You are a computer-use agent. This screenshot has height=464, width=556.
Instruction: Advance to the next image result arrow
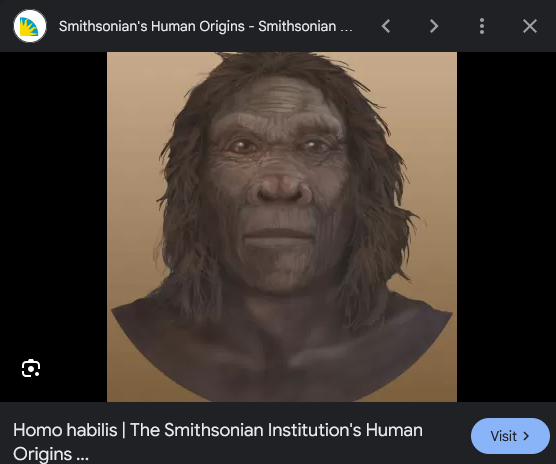(434, 26)
